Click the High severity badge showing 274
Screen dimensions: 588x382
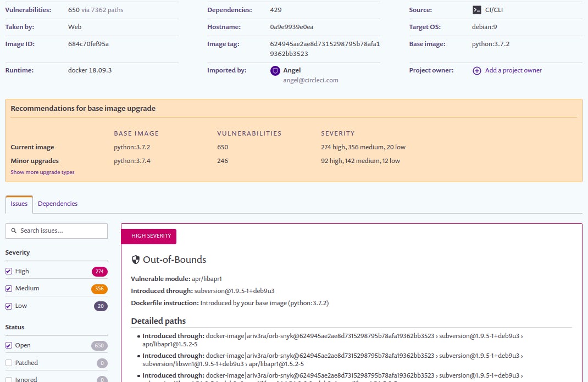[100, 271]
